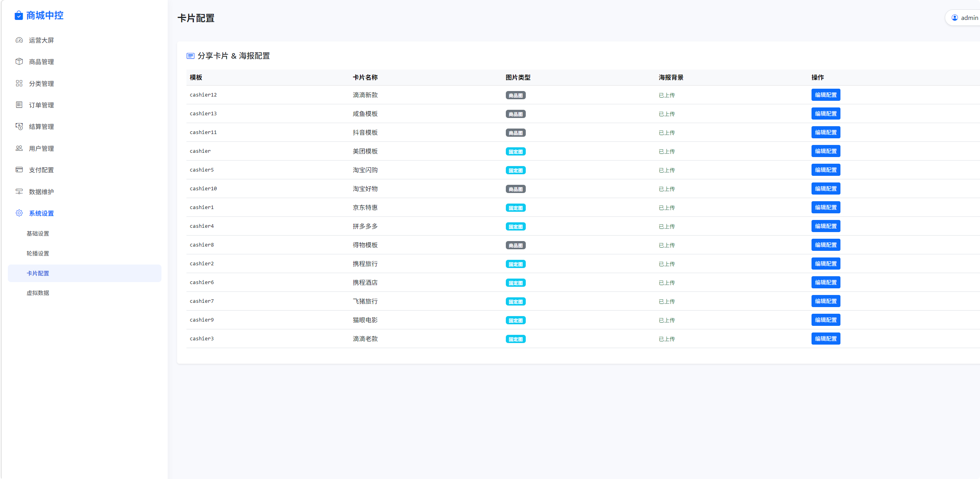Collapse the 系统设置 menu section

coord(41,213)
